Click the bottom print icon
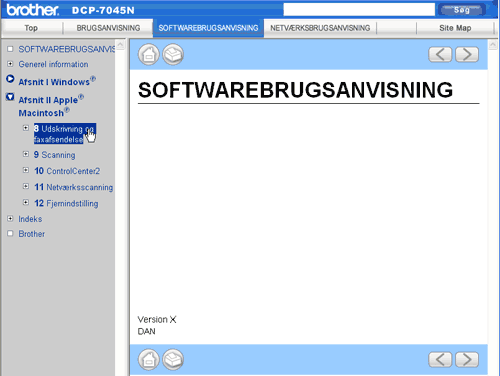The image size is (500, 376). pyautogui.click(x=173, y=359)
